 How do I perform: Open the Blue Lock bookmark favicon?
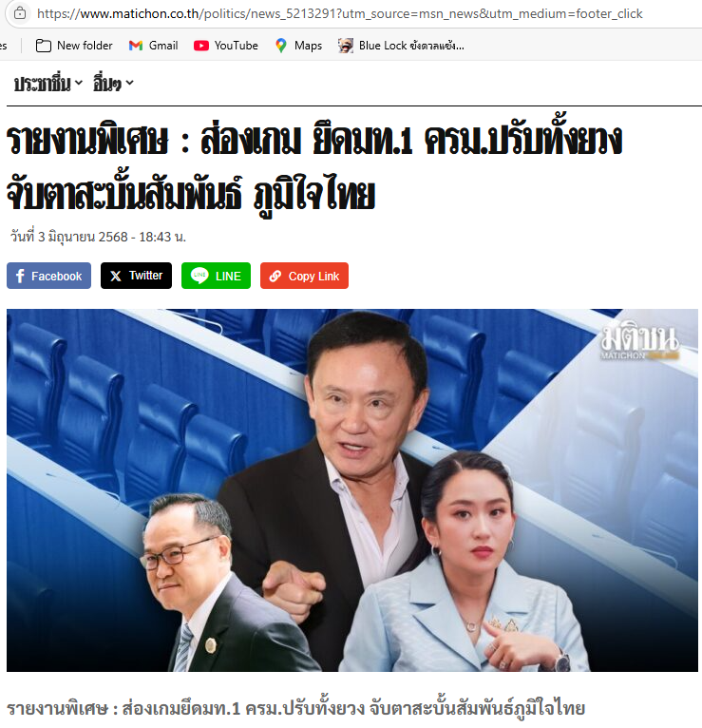(x=345, y=46)
